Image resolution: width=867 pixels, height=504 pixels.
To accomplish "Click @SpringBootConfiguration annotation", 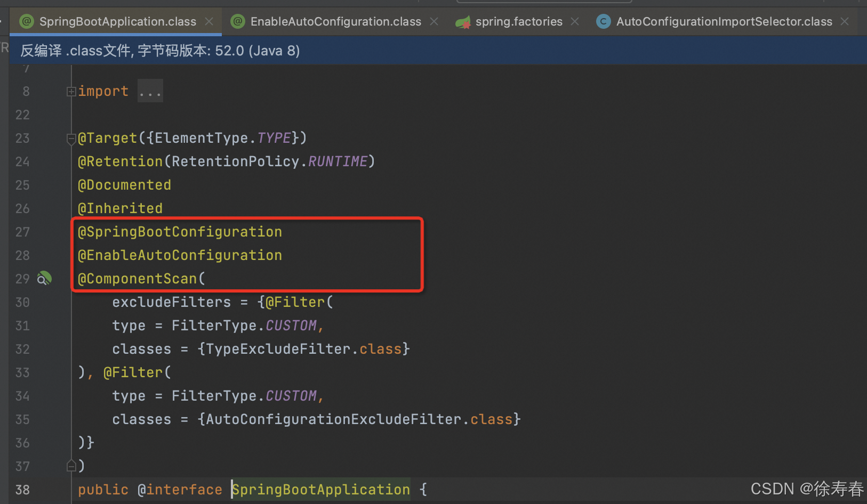I will [x=180, y=232].
